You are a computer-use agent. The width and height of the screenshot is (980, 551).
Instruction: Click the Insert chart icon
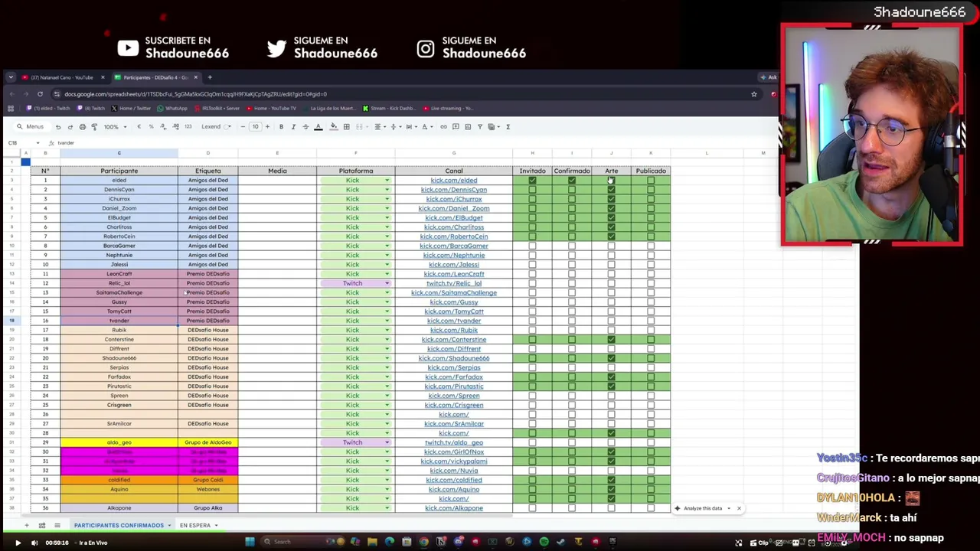(x=468, y=127)
